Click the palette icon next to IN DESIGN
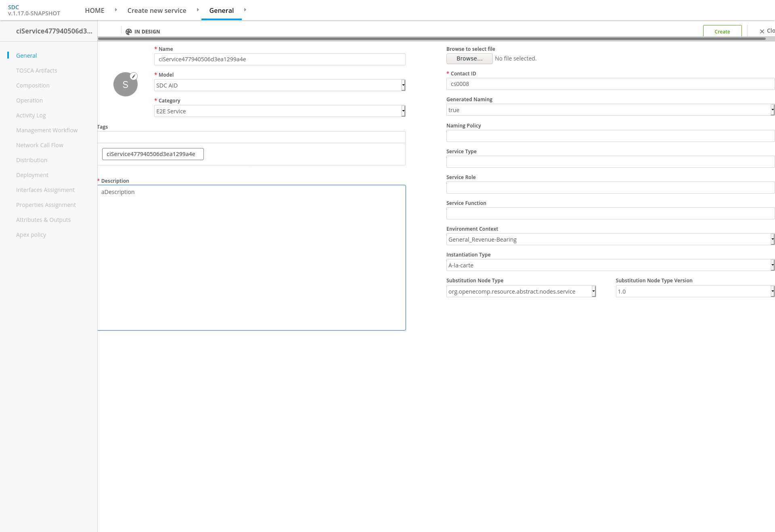The image size is (775, 532). pyautogui.click(x=129, y=32)
